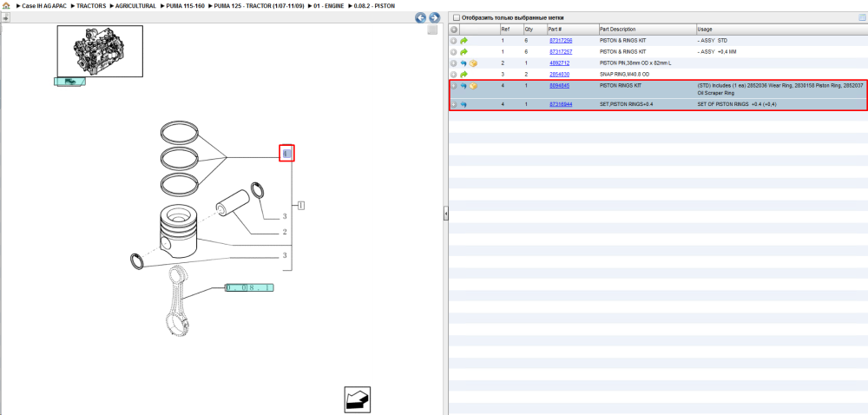Viewport: 868px width, 415px height.
Task: Open part number link 8094845
Action: pyautogui.click(x=559, y=86)
